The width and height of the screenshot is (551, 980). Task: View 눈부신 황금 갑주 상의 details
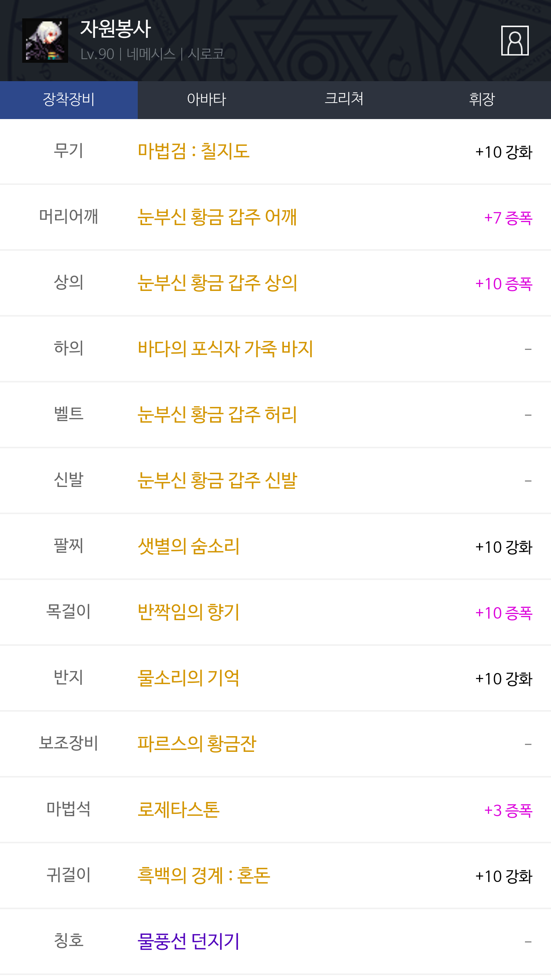pos(217,283)
